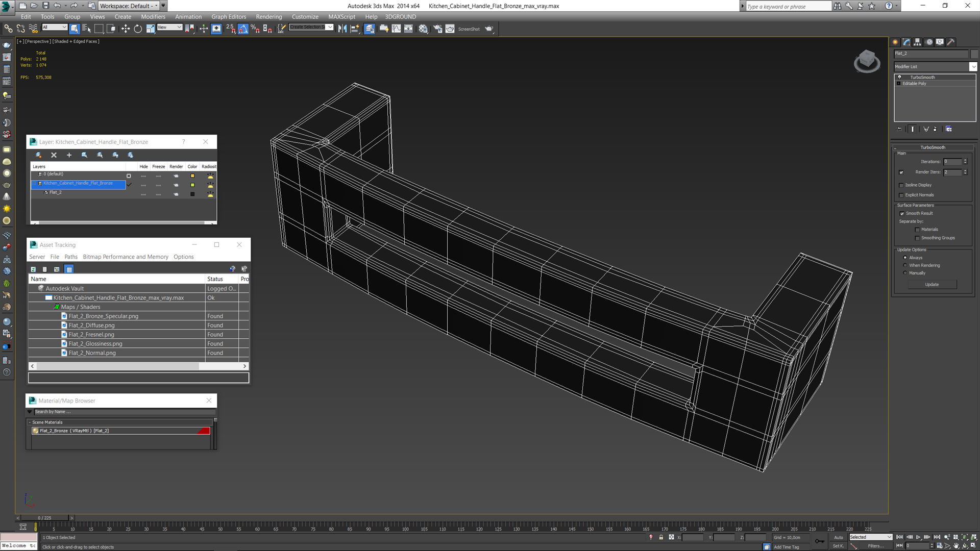Click the Select and Link icon
This screenshot has width=980, height=551.
(x=8, y=29)
